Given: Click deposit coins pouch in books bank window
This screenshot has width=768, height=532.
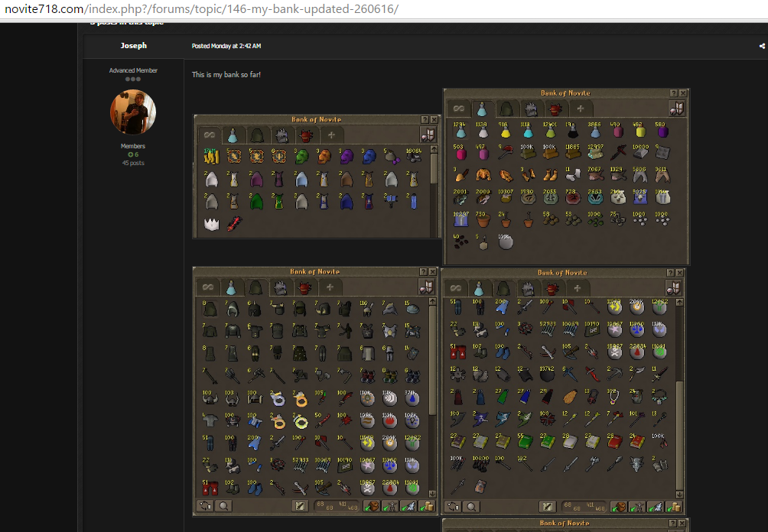Looking at the screenshot, I should 675,507.
